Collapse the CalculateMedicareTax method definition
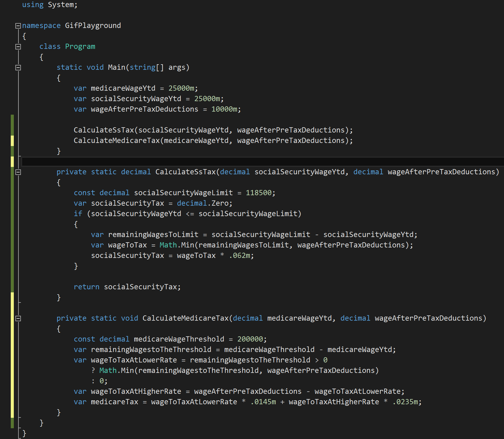The width and height of the screenshot is (504, 439). click(18, 318)
